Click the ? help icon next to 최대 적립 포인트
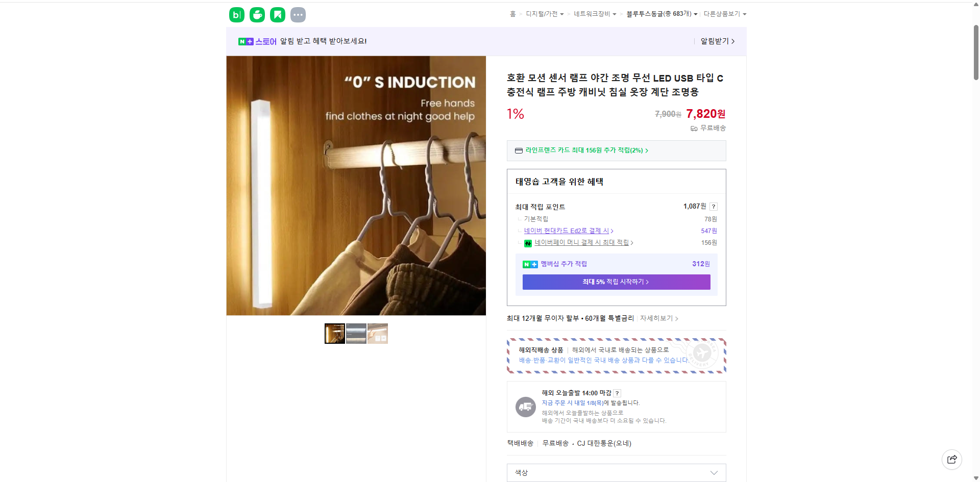This screenshot has width=980, height=482. pyautogui.click(x=713, y=207)
